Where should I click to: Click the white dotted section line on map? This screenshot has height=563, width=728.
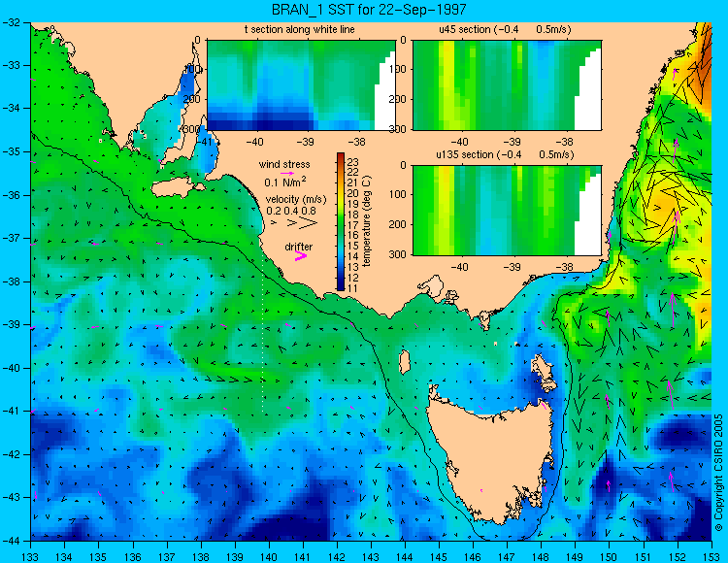pyautogui.click(x=263, y=334)
